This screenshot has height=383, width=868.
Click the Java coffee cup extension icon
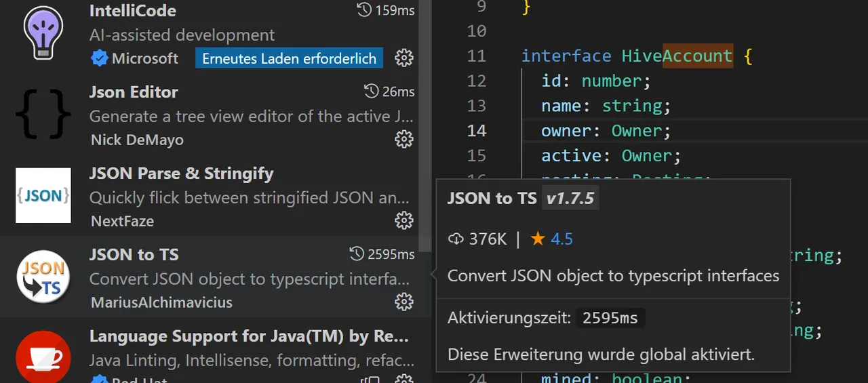(x=43, y=357)
